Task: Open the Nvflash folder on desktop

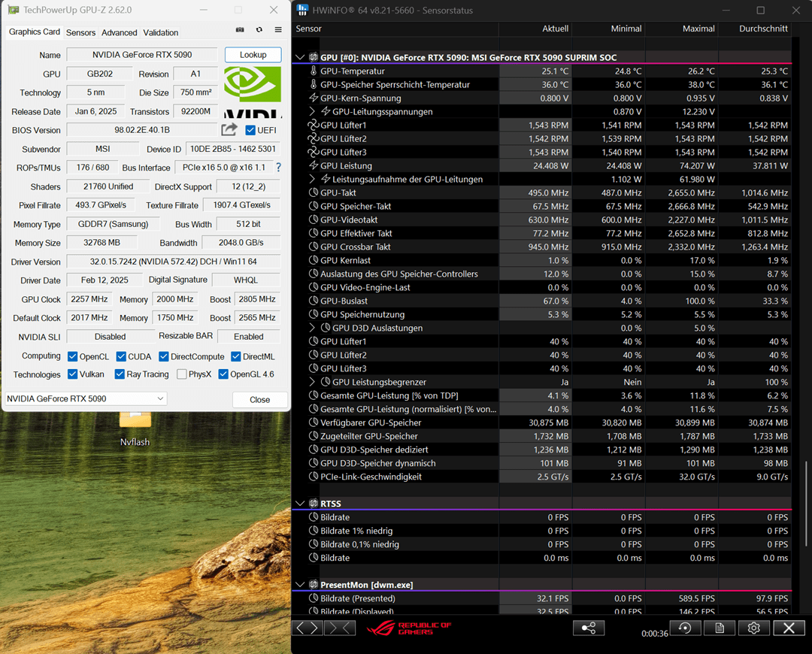Action: click(135, 428)
